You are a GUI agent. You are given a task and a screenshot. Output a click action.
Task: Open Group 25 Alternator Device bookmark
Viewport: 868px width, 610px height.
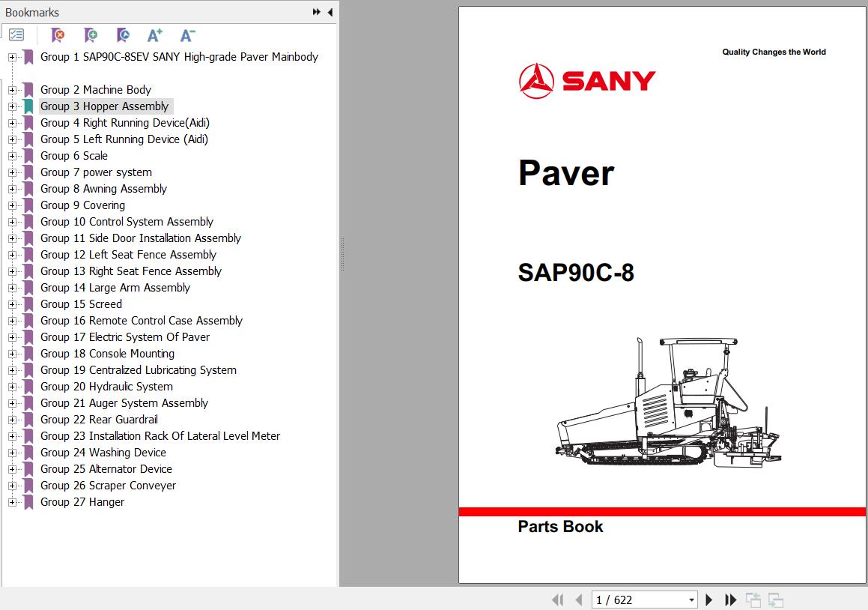tap(106, 468)
